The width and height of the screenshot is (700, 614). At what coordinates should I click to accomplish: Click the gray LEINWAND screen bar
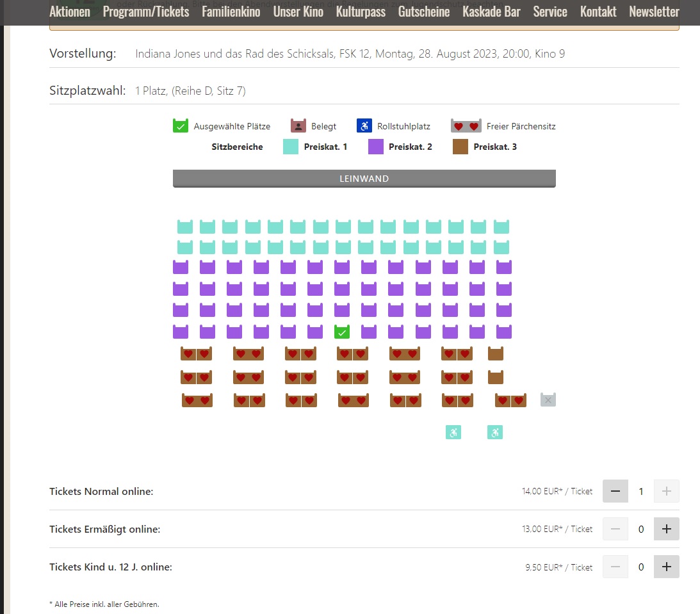(364, 179)
